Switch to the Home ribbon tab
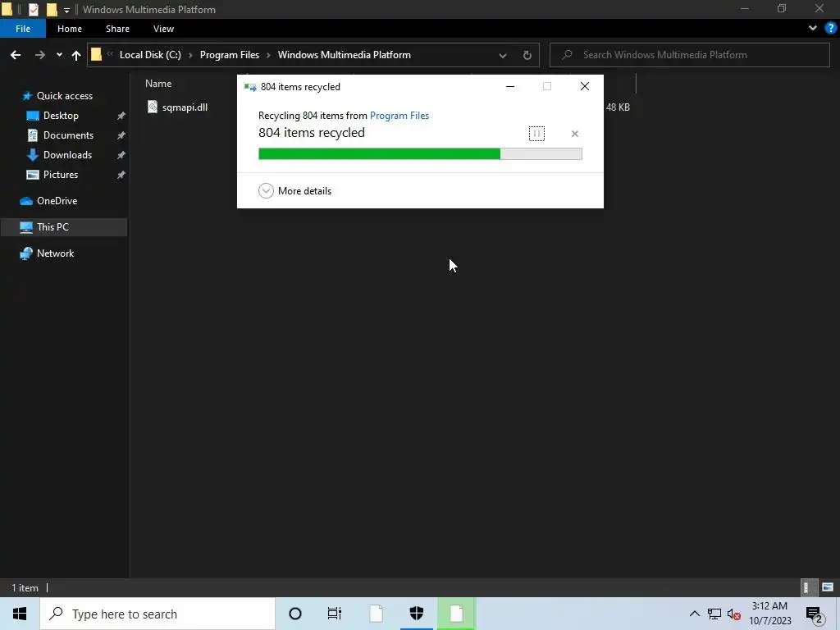The width and height of the screenshot is (840, 630). pos(70,29)
